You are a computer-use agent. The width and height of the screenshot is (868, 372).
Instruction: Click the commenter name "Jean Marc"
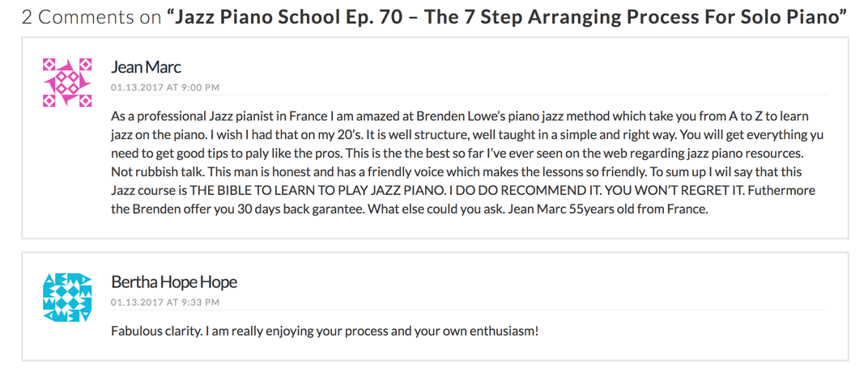coord(146,67)
